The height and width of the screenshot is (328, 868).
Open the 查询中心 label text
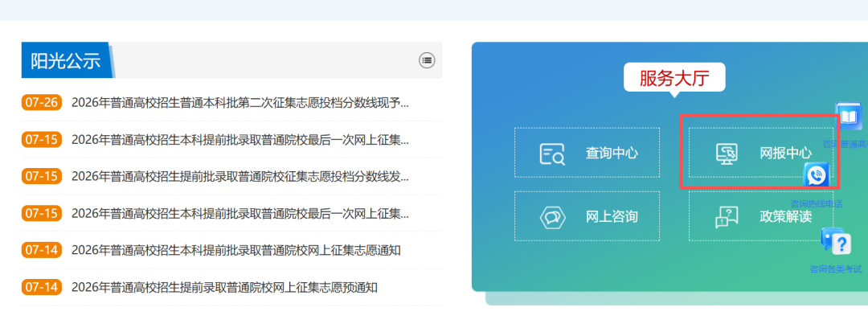pyautogui.click(x=612, y=153)
